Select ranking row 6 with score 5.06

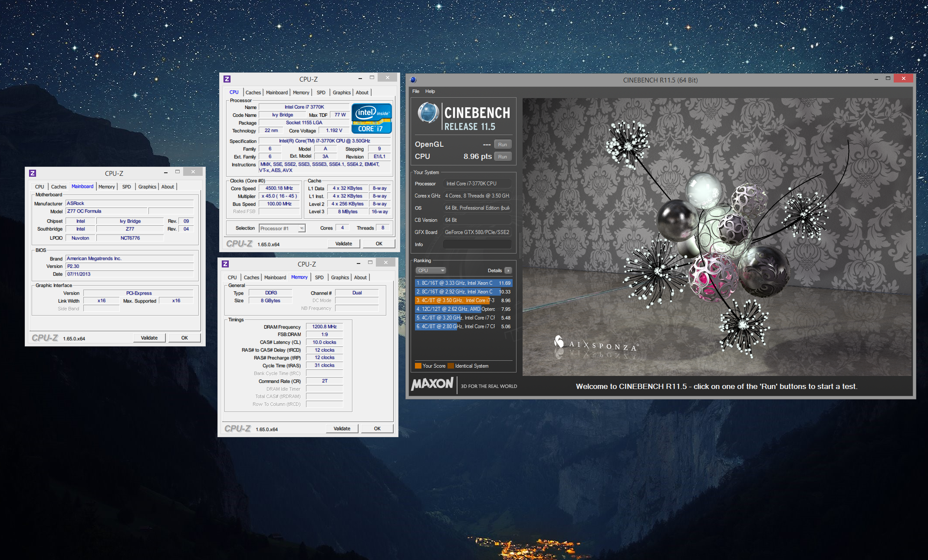(x=464, y=326)
